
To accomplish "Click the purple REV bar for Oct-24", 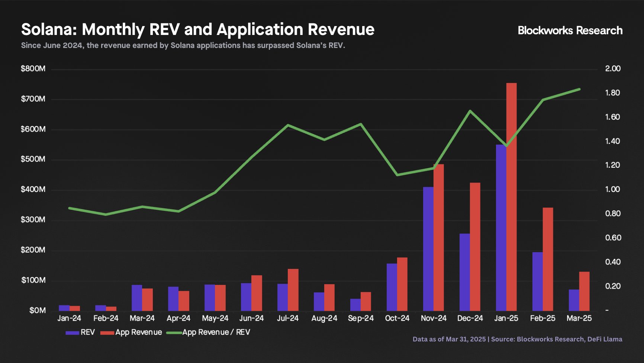I will click(x=392, y=287).
